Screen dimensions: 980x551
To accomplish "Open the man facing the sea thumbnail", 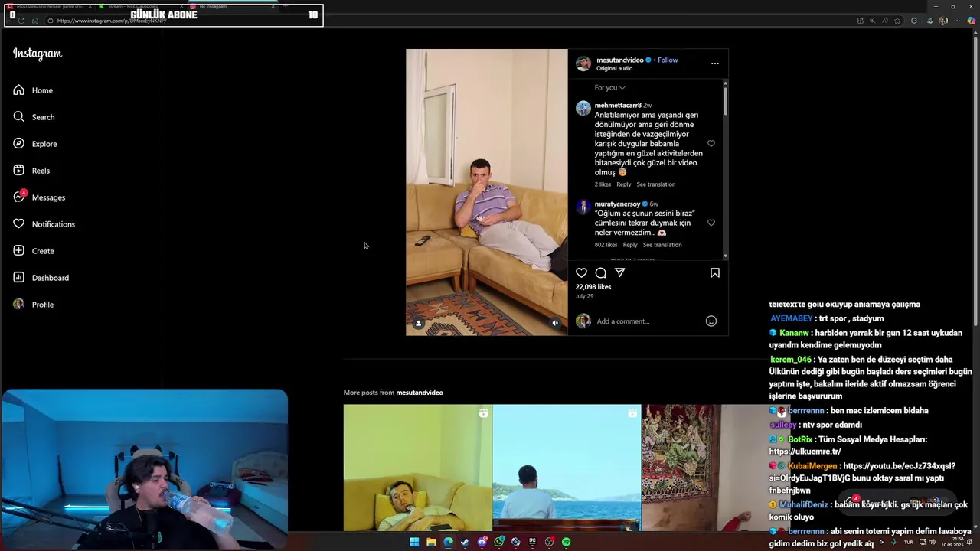I will (567, 468).
